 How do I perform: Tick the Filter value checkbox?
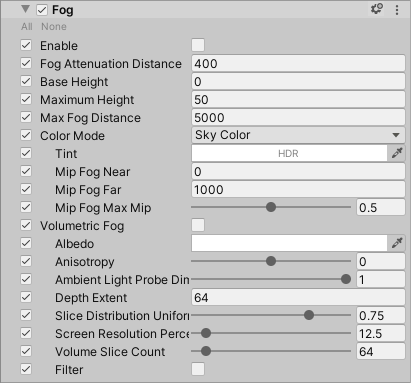click(x=198, y=369)
